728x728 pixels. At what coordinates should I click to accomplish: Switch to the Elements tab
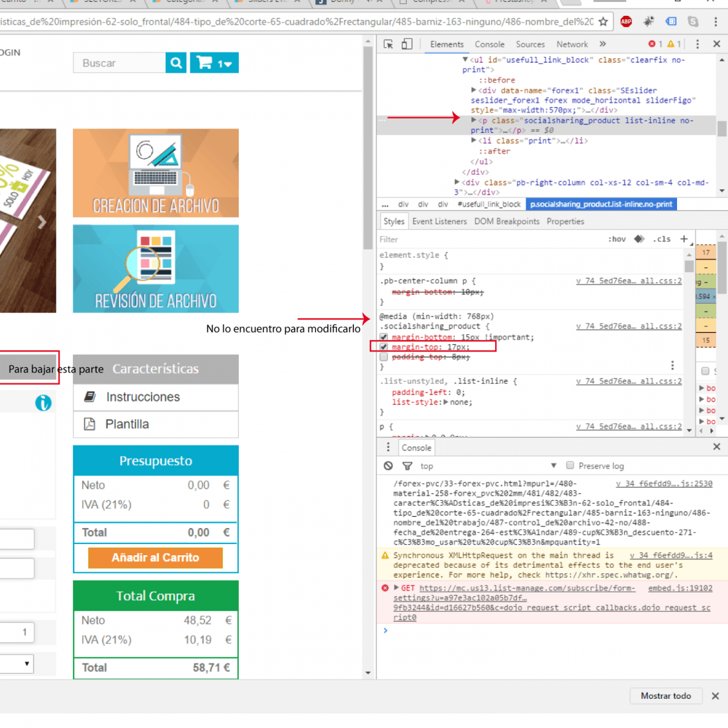[447, 44]
